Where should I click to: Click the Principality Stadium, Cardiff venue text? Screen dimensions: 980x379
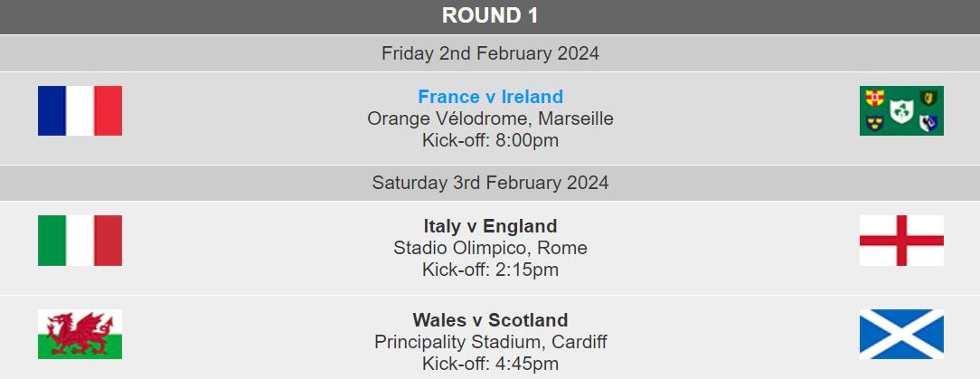(490, 342)
